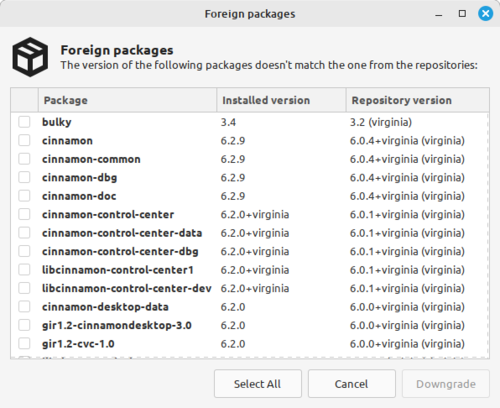The image size is (500, 408).
Task: Select the cinnamon-doc checkbox
Action: tap(24, 196)
